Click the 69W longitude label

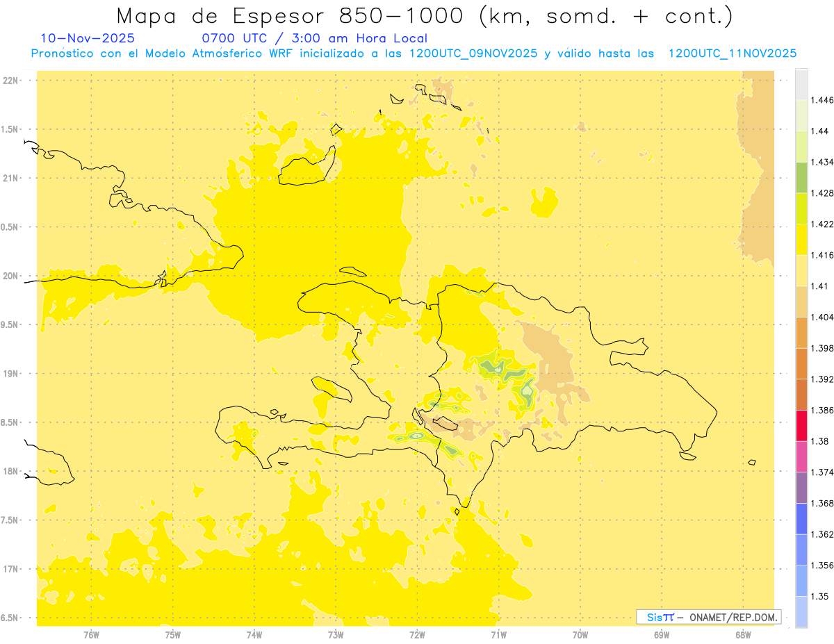[662, 635]
